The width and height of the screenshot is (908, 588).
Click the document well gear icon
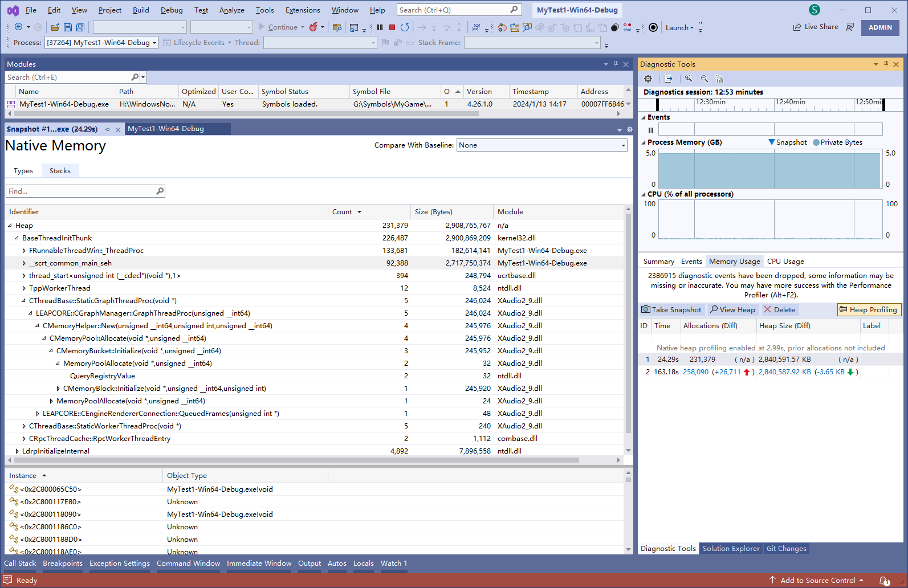coord(630,129)
